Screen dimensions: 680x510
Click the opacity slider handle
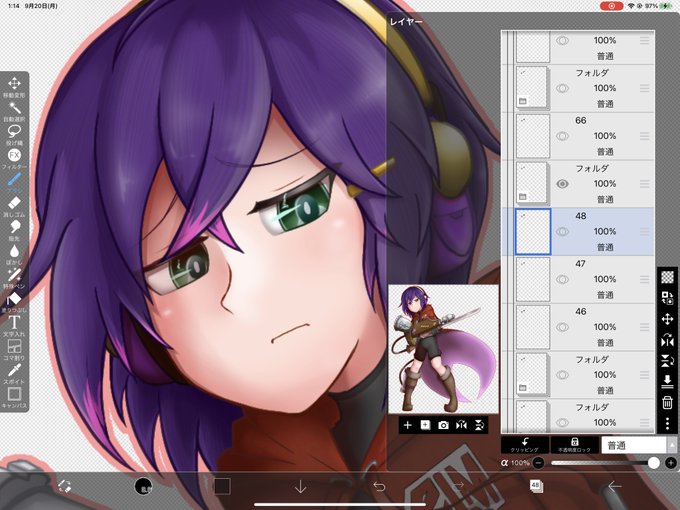[654, 463]
